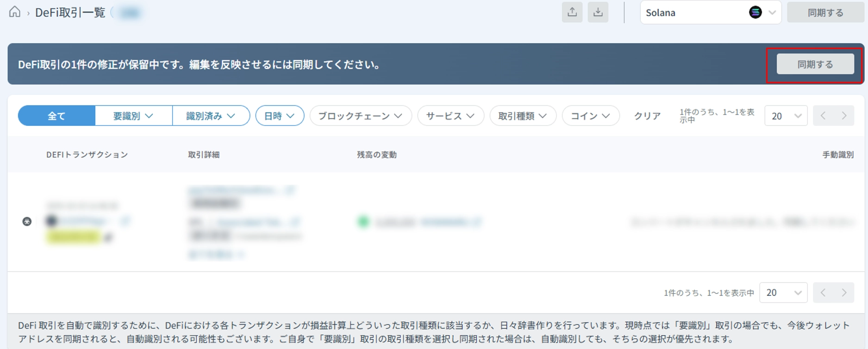Click the upload icon button
Image resolution: width=868 pixels, height=349 pixels.
pos(572,12)
